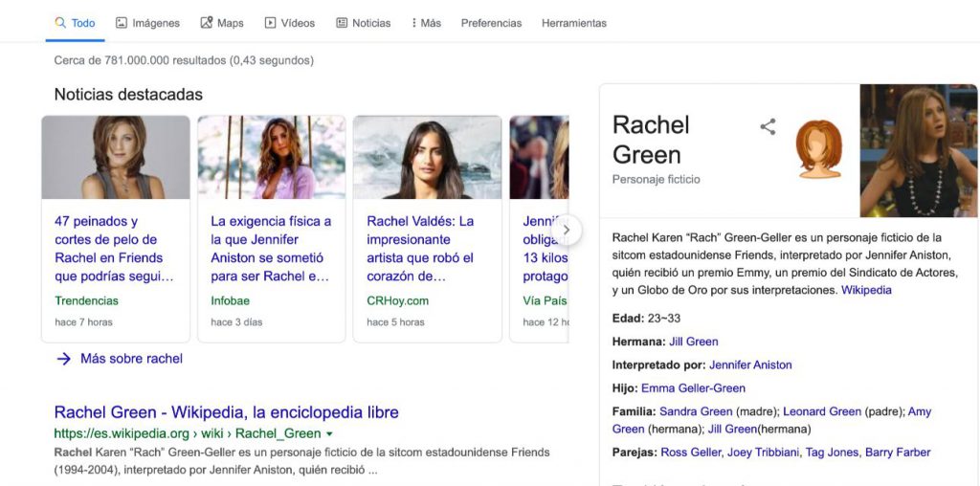Screen dimensions: 980x486
Task: Open Ross Geller link
Action: (689, 453)
